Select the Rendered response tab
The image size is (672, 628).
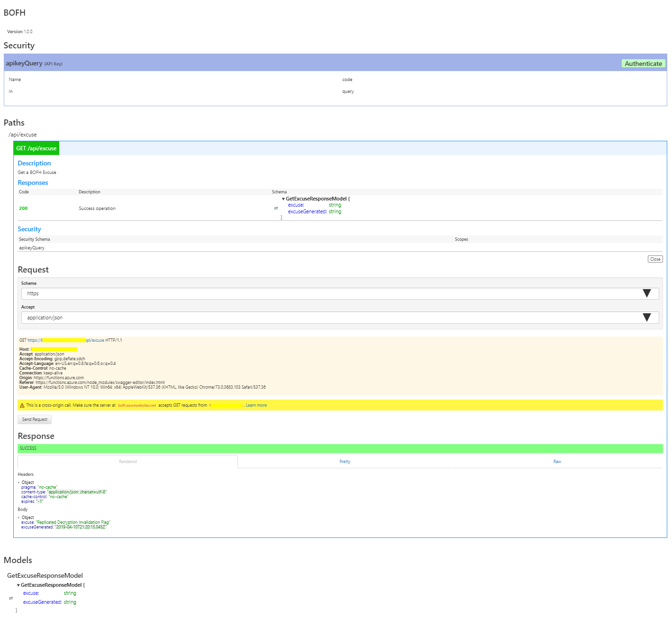(127, 462)
